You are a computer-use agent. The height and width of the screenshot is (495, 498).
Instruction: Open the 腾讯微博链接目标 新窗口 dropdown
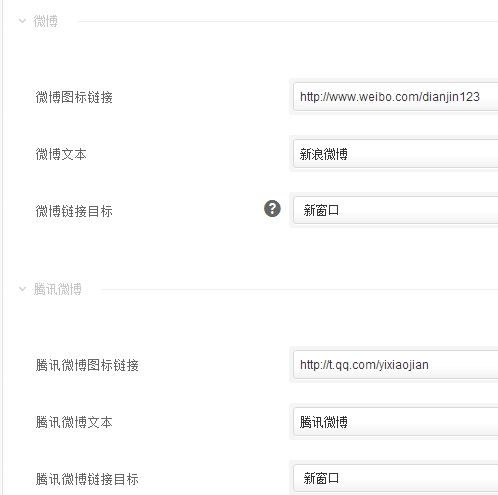pyautogui.click(x=396, y=478)
